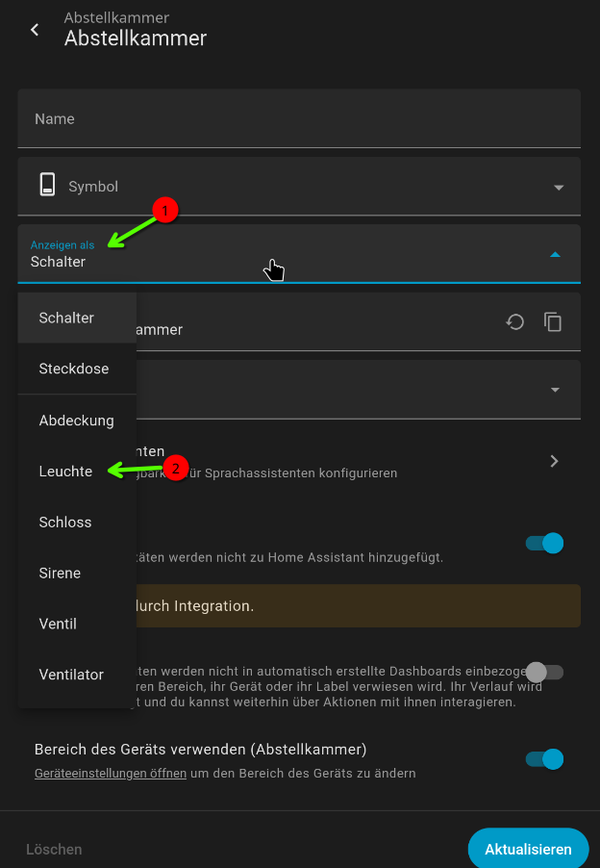This screenshot has width=600, height=868.
Task: Copy the entity ID to clipboard
Action: point(553,322)
